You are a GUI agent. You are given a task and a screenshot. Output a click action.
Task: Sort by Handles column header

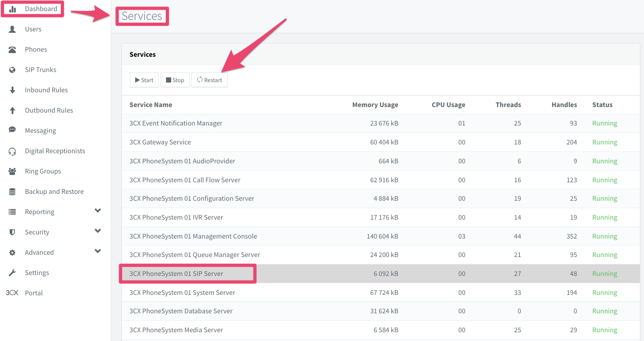pyautogui.click(x=564, y=105)
